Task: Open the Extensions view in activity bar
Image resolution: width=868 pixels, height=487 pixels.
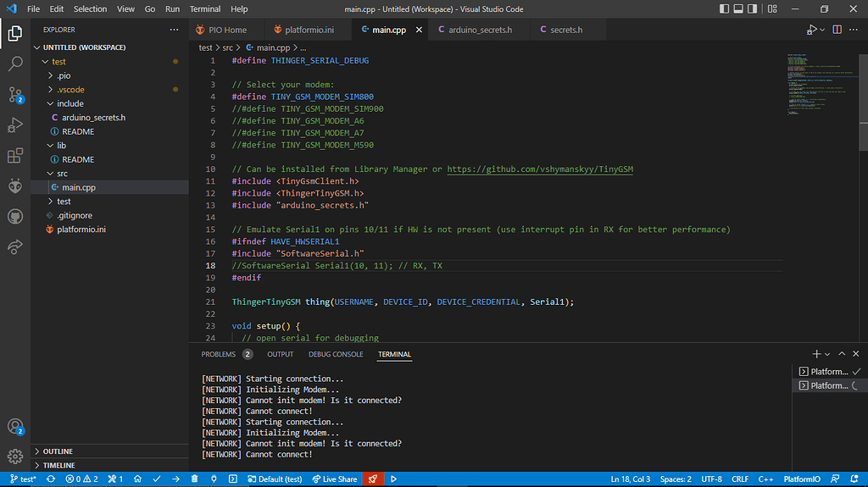Action: (x=14, y=156)
